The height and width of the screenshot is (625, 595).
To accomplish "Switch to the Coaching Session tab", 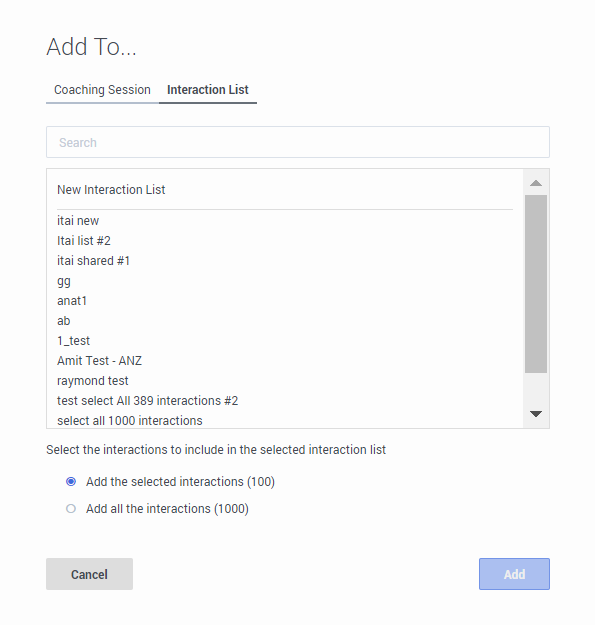I will pos(102,90).
